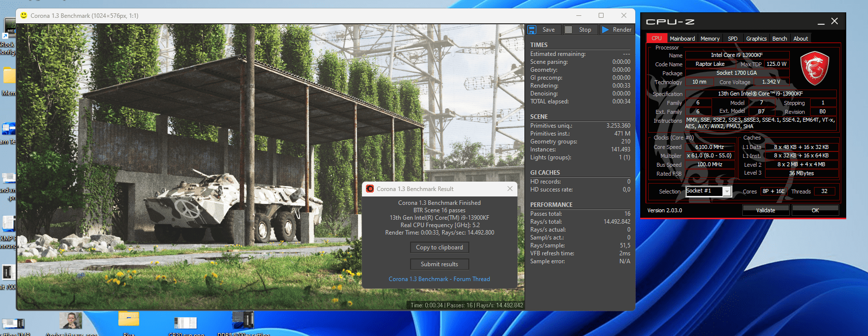Click the 'Corona 1.3 Benchmark Finished' text
The width and height of the screenshot is (868, 336).
(439, 203)
